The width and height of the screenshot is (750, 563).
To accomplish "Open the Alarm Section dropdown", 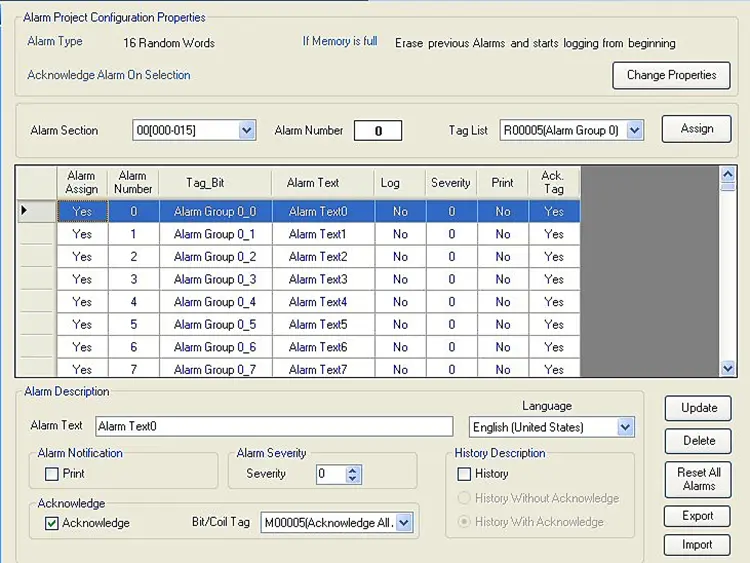I will coord(247,130).
